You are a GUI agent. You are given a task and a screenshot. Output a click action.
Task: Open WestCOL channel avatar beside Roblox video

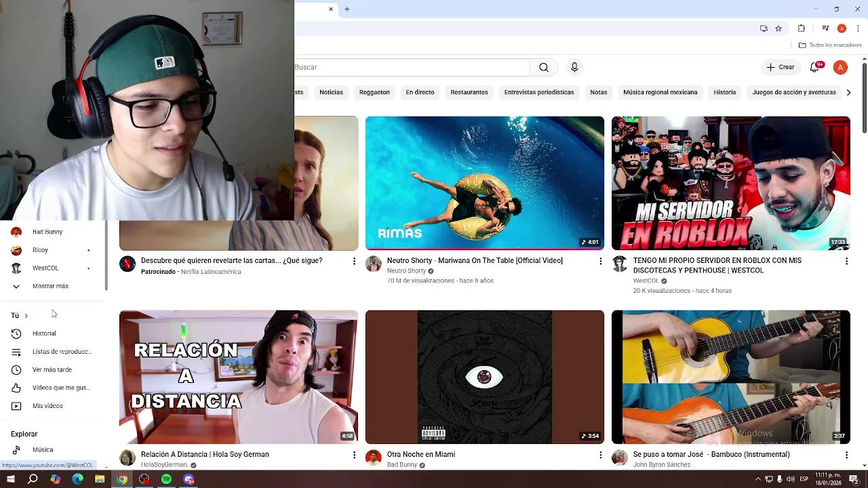[620, 264]
